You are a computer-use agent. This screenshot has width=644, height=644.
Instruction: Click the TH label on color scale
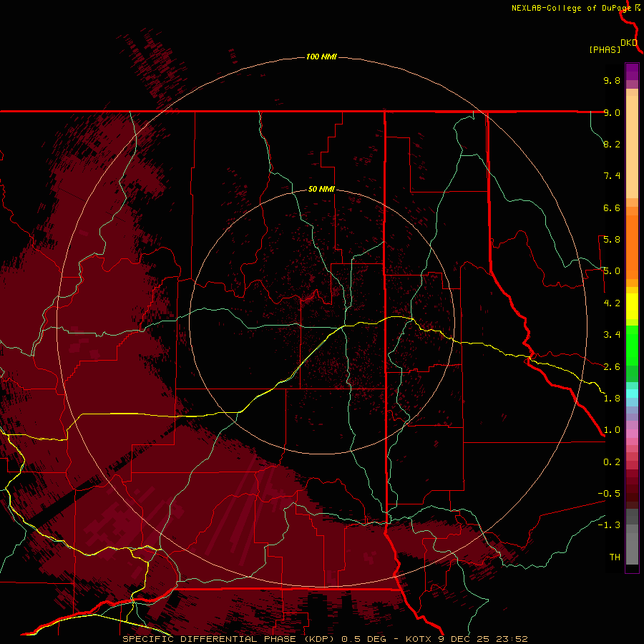[x=615, y=557]
